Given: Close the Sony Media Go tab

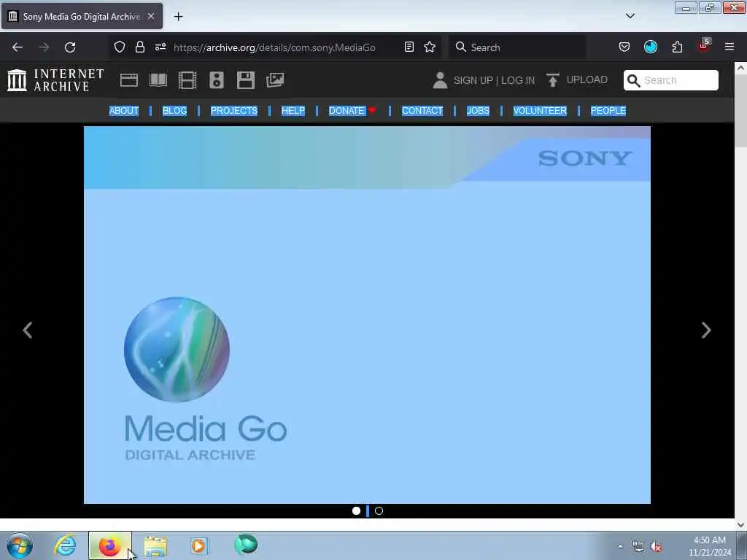Looking at the screenshot, I should 150,16.
